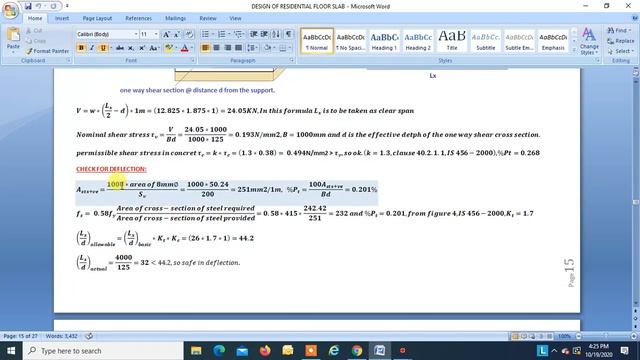Apply the Title style
This screenshot has height=360, width=640.
pos(452,41)
